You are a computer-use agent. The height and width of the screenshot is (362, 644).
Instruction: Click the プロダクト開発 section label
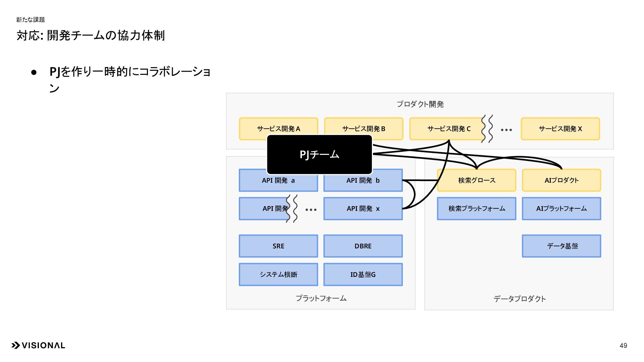(420, 104)
